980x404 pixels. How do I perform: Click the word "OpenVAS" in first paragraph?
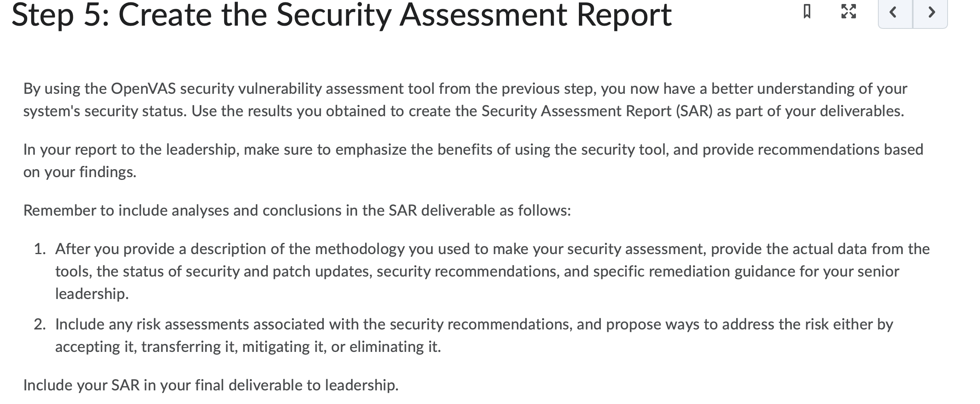pos(143,89)
